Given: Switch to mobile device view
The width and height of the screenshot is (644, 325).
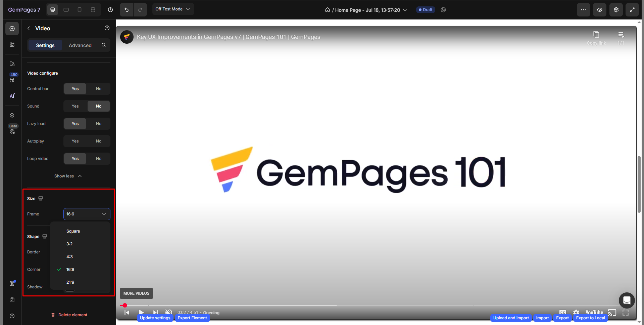Looking at the screenshot, I should [80, 10].
